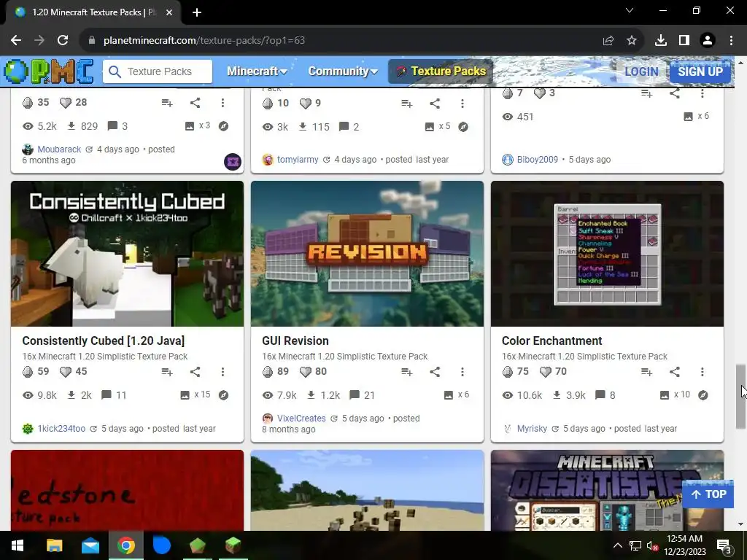Select the address bar URL
This screenshot has height=560, width=747.
(204, 41)
